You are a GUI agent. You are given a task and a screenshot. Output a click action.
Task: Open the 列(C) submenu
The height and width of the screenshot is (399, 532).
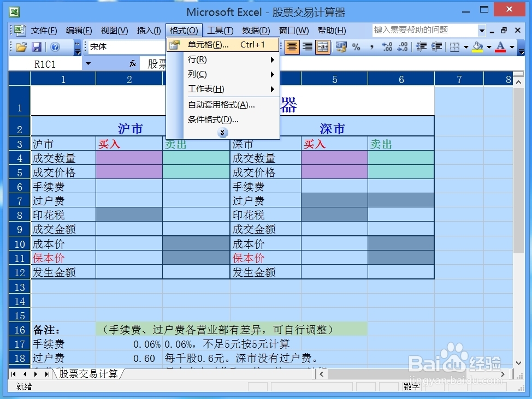[223, 74]
